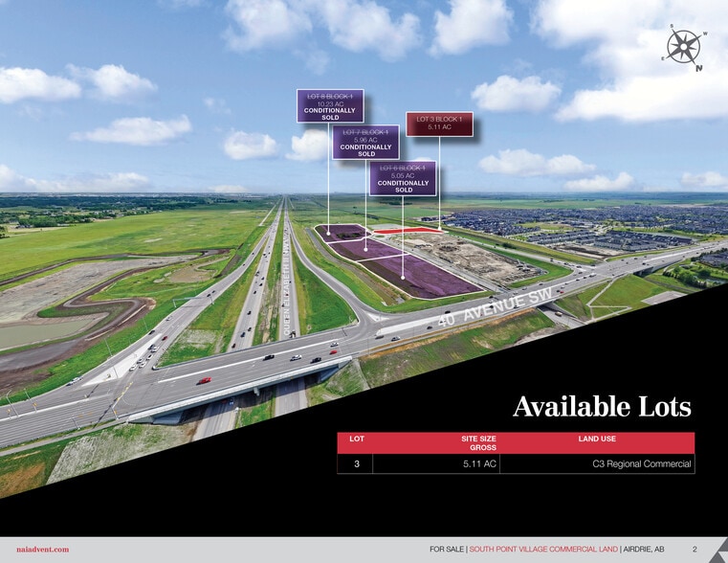Click the Land Use column header
The height and width of the screenshot is (563, 728).
tap(597, 439)
